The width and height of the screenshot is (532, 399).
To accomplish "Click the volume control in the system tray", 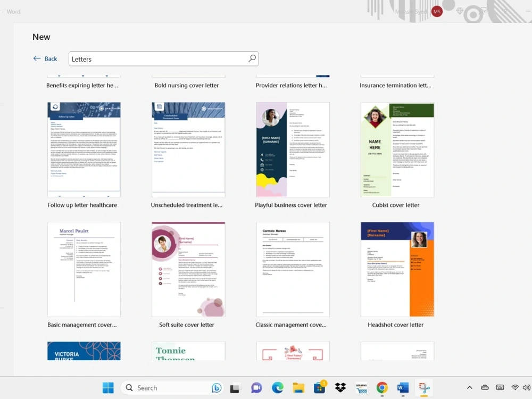I will pyautogui.click(x=527, y=387).
